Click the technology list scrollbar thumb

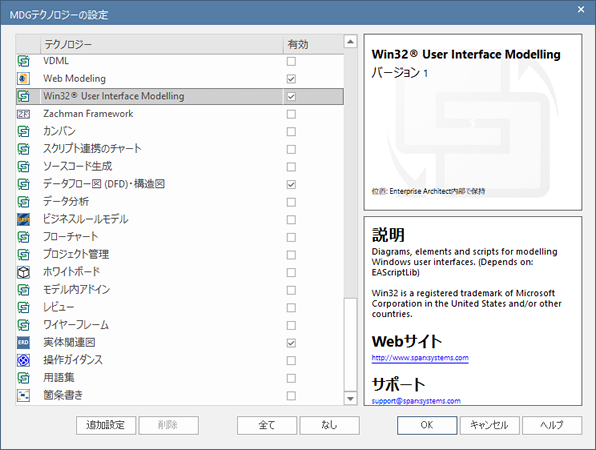coord(350,344)
